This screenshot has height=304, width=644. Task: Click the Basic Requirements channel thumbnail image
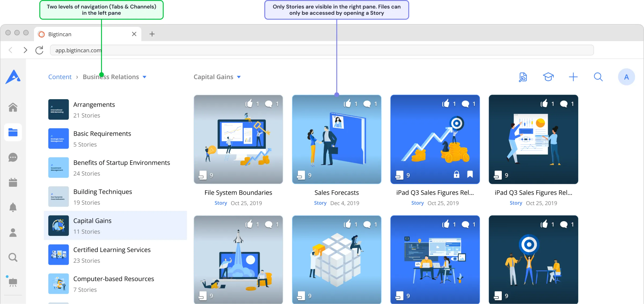(x=58, y=139)
